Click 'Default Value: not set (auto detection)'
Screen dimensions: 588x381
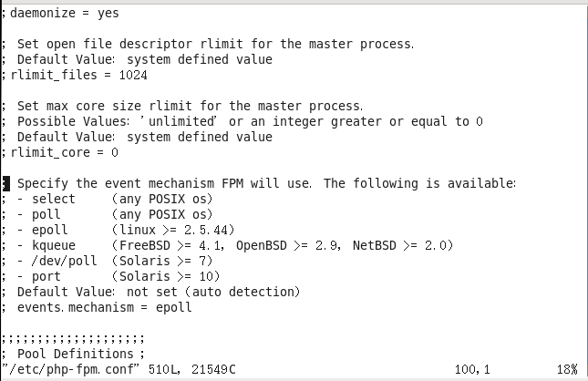click(159, 292)
